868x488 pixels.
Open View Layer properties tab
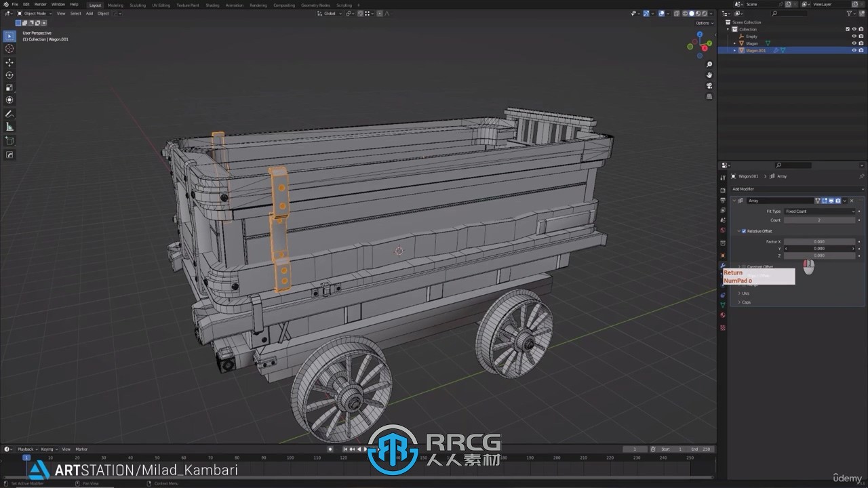(723, 211)
